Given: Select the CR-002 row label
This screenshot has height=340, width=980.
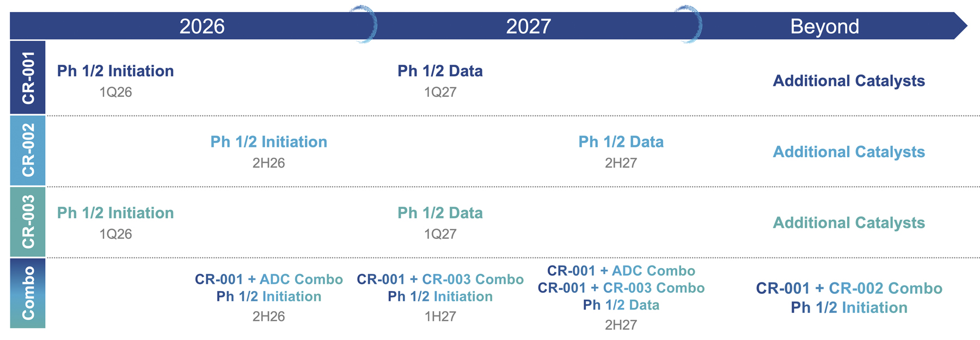Looking at the screenshot, I should [x=28, y=150].
